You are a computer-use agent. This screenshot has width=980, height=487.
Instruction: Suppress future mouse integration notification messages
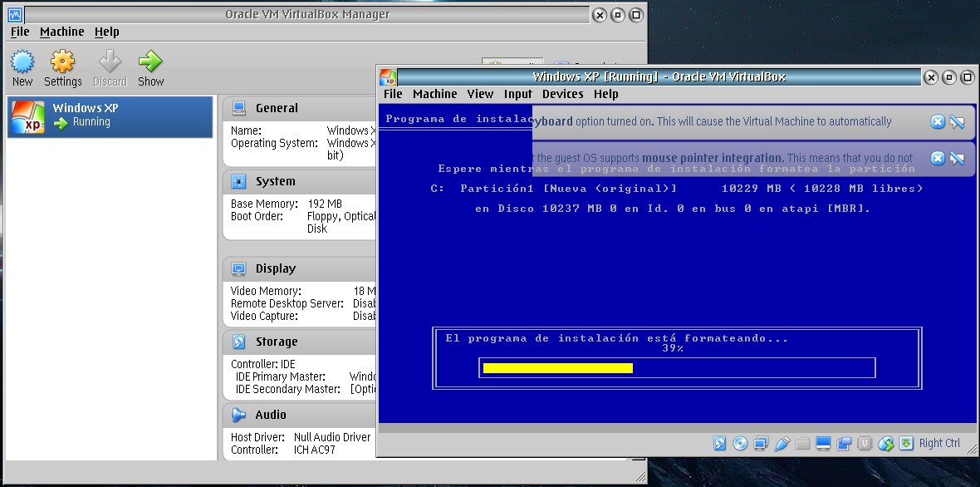[957, 158]
